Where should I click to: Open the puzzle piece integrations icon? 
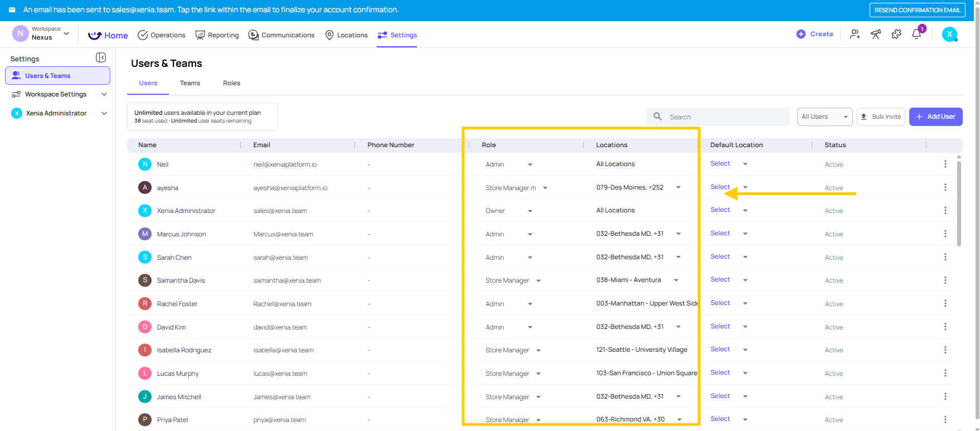(896, 34)
